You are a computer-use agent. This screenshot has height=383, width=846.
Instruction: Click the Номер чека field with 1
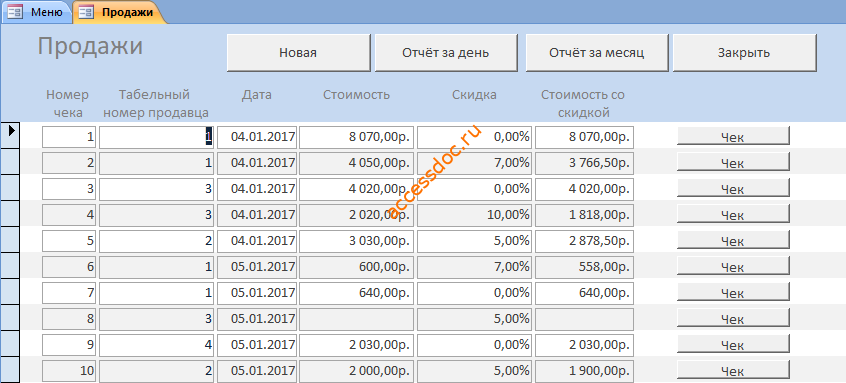click(69, 137)
